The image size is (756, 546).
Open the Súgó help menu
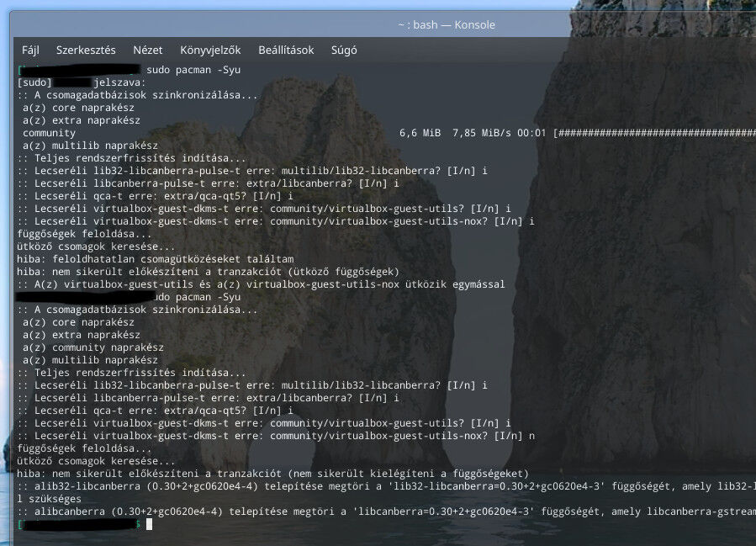[x=344, y=50]
